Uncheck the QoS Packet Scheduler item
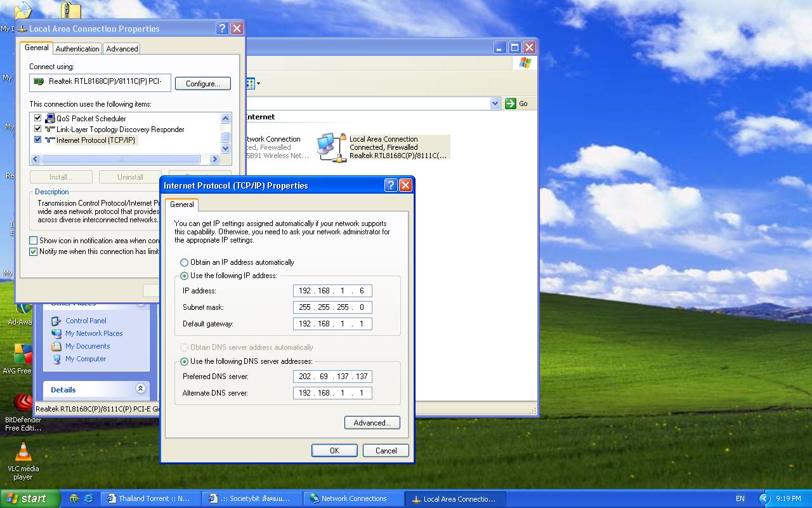The width and height of the screenshot is (812, 508). coord(37,118)
